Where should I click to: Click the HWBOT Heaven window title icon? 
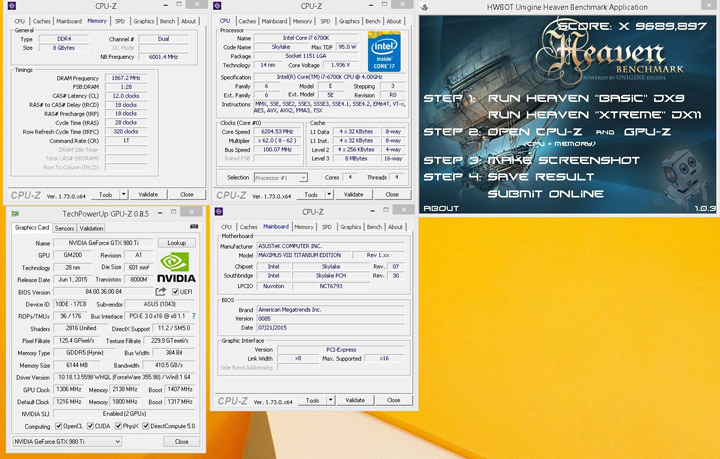coord(425,7)
